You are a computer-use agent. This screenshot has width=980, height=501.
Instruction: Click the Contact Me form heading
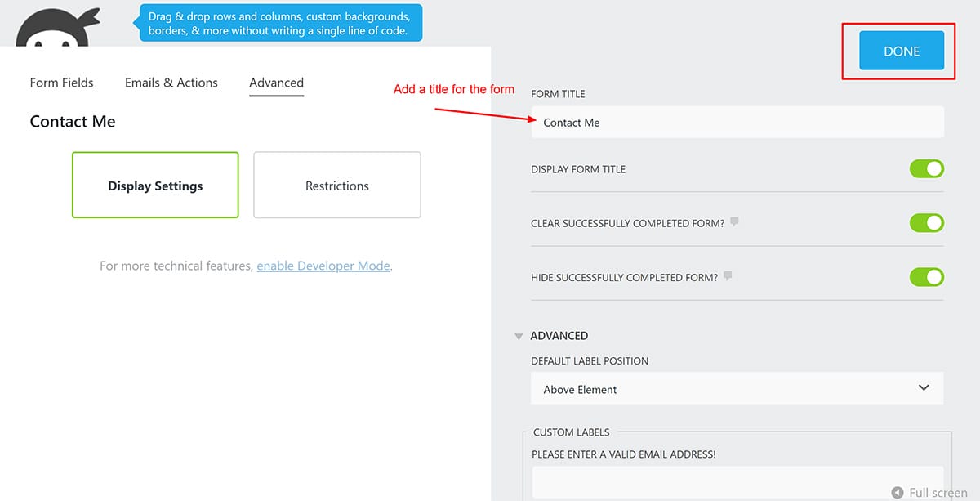pyautogui.click(x=73, y=122)
